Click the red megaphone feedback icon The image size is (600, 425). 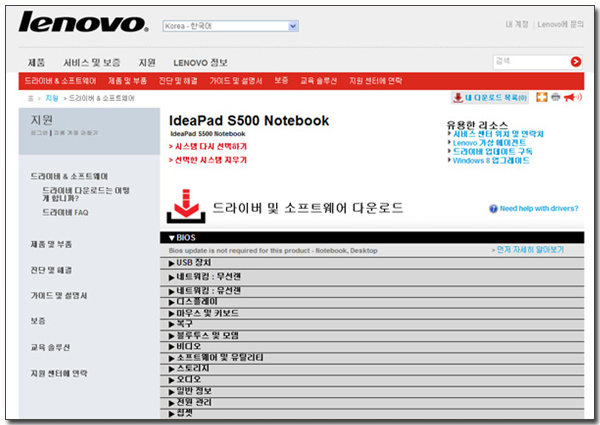[572, 97]
